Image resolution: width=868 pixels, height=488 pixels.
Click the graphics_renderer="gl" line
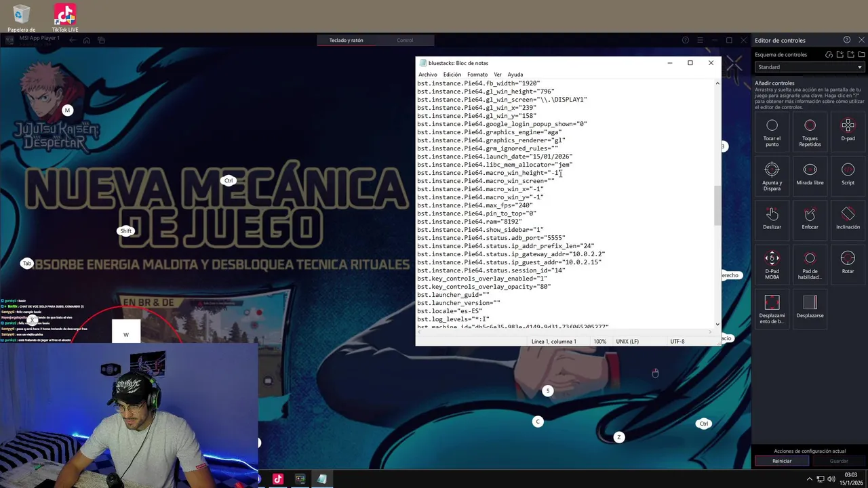(491, 140)
